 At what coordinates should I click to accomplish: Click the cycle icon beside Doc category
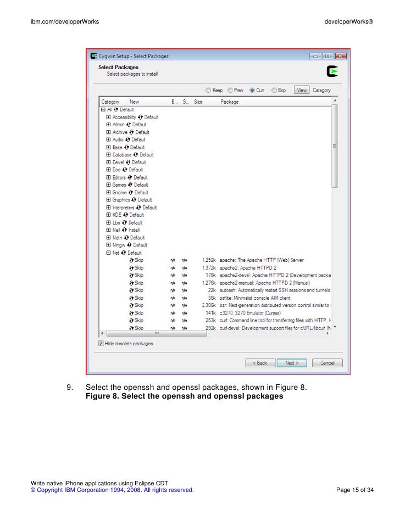click(125, 170)
